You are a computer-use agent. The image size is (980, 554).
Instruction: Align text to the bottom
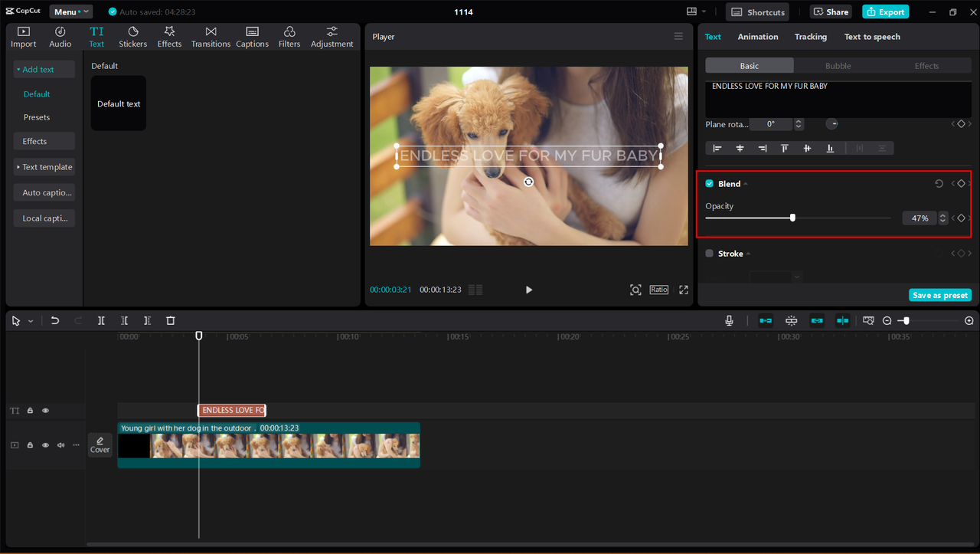tap(830, 148)
